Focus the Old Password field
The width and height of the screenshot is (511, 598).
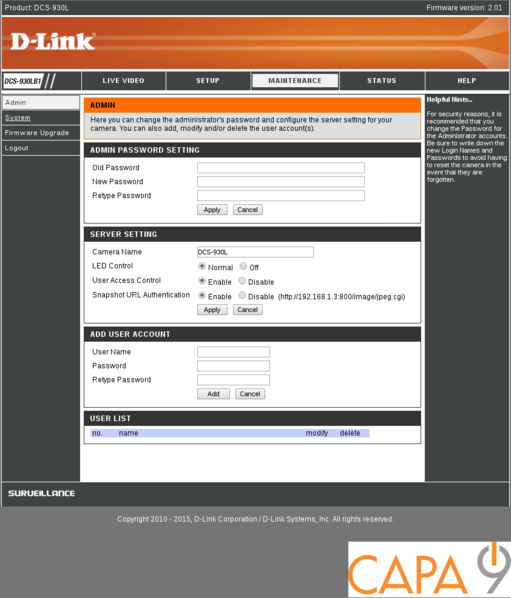pyautogui.click(x=281, y=168)
